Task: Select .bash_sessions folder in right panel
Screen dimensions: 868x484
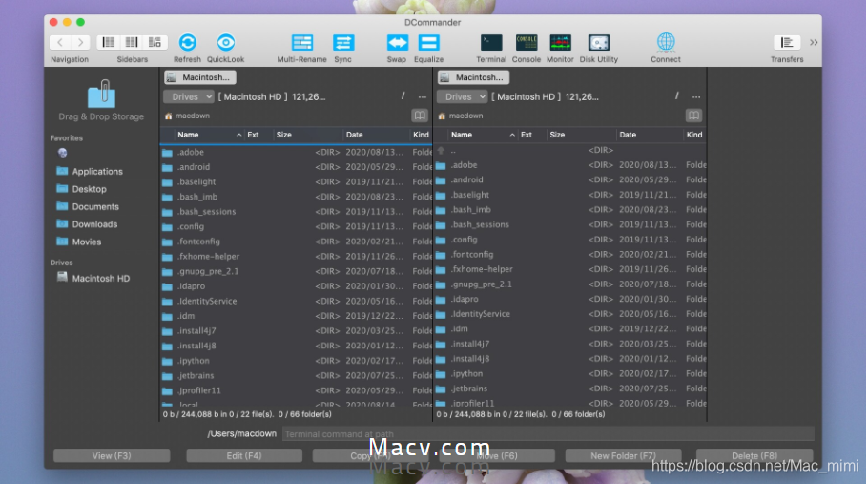Action: pos(569,224)
